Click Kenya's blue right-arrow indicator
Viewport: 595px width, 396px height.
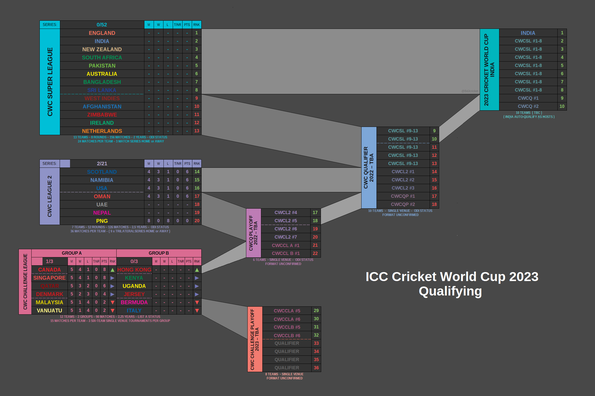pyautogui.click(x=197, y=278)
